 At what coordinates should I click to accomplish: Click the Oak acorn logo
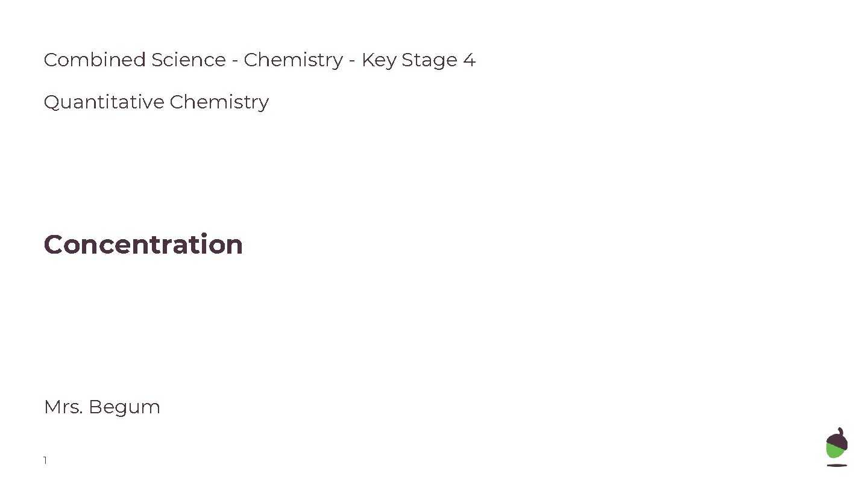pos(837,446)
